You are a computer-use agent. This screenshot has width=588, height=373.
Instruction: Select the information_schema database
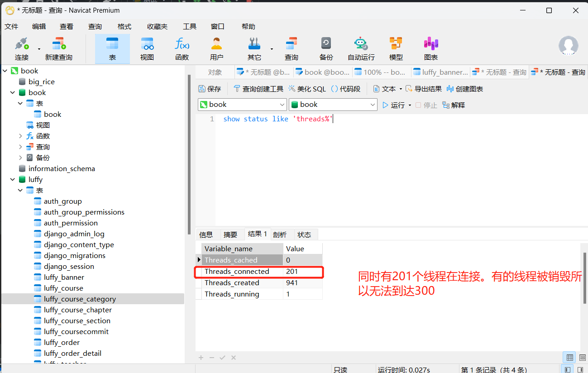(62, 168)
